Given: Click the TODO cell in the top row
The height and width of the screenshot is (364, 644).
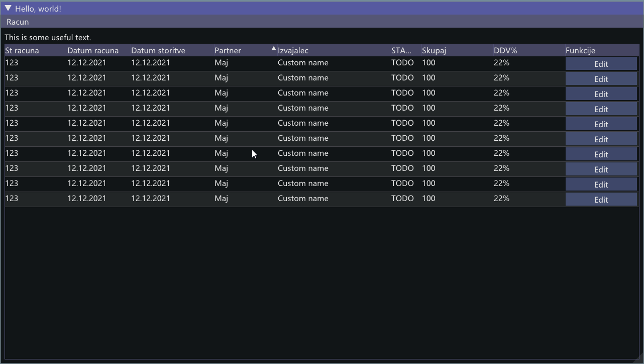Looking at the screenshot, I should pyautogui.click(x=402, y=62).
